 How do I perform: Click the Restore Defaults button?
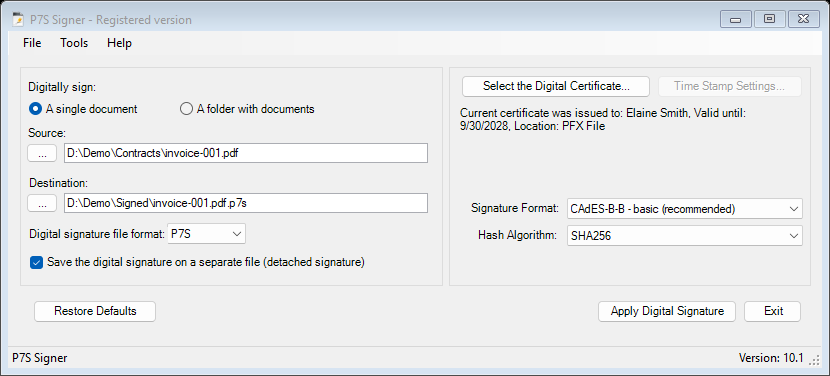(95, 311)
